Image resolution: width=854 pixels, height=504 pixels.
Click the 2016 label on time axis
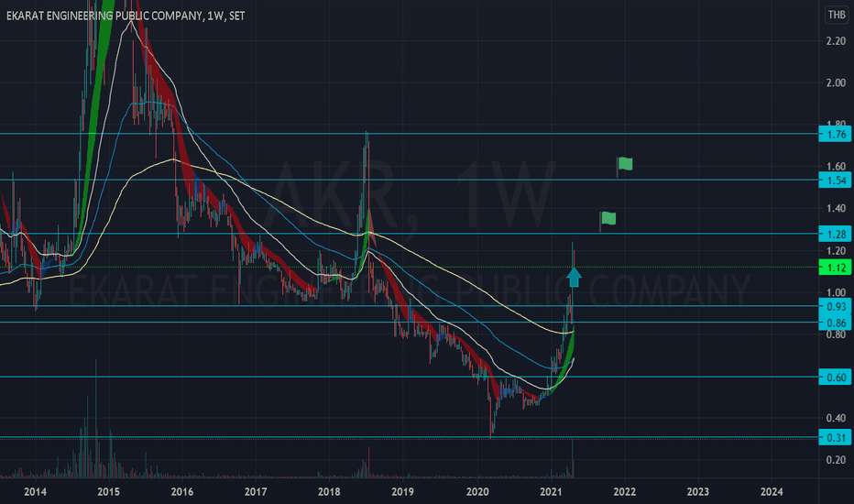[182, 492]
